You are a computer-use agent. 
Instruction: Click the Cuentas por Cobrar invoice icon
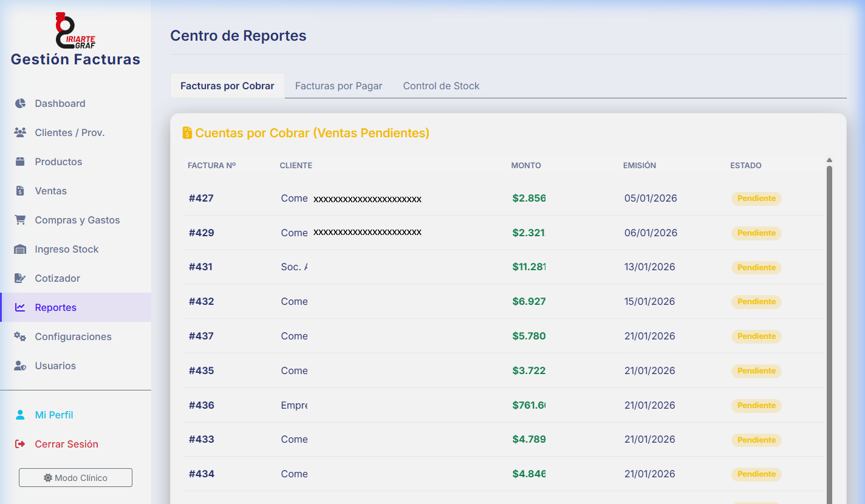[x=187, y=133]
